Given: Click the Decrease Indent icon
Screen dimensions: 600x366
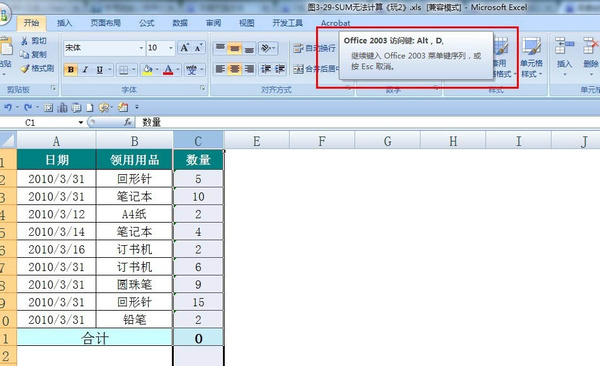Looking at the screenshot, I should tap(266, 69).
